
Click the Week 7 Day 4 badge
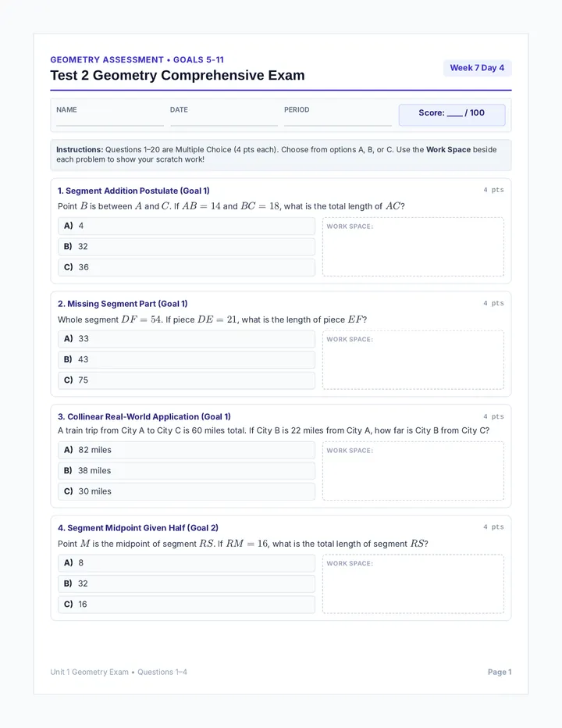coord(477,68)
